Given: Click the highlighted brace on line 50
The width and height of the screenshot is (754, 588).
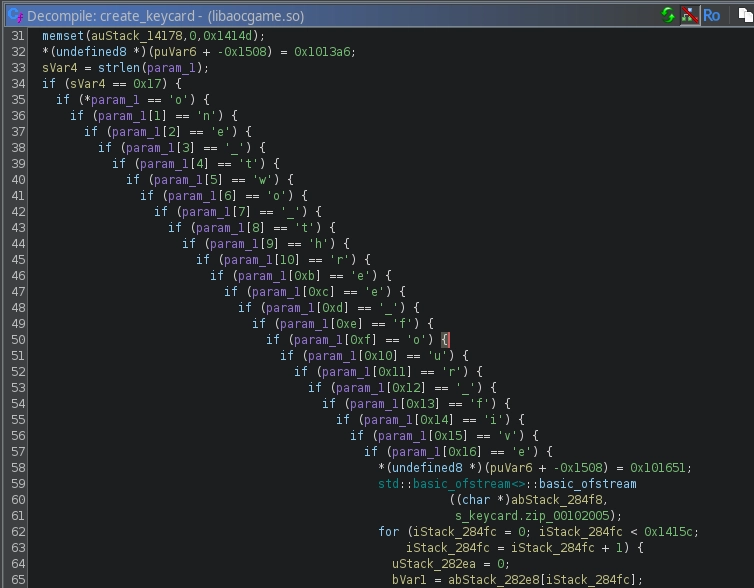Looking at the screenshot, I should click(x=446, y=340).
